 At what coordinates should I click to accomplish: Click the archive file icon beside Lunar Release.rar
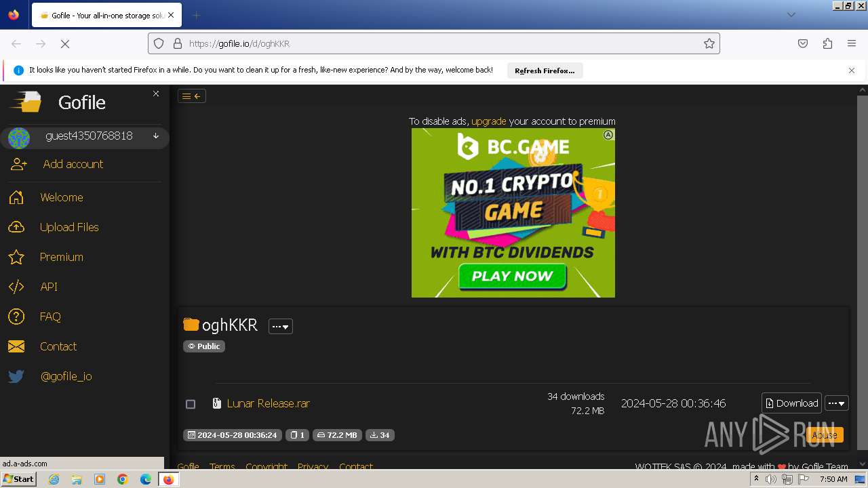(217, 403)
